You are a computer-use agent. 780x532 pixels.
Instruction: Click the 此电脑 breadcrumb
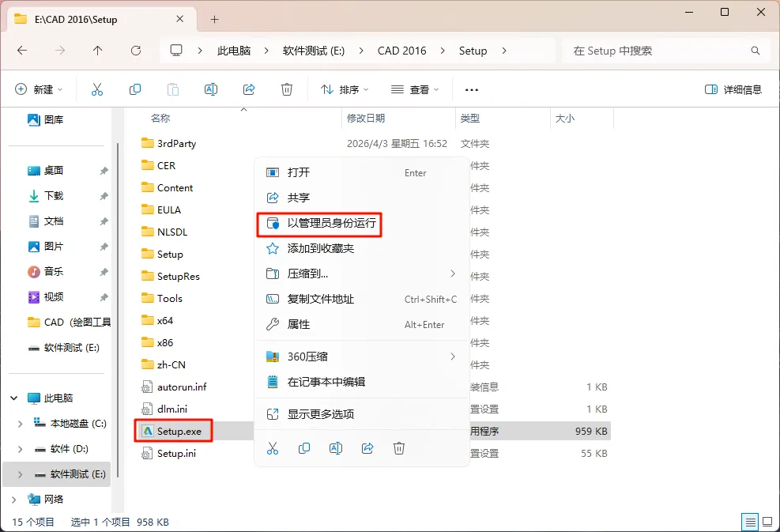point(234,51)
